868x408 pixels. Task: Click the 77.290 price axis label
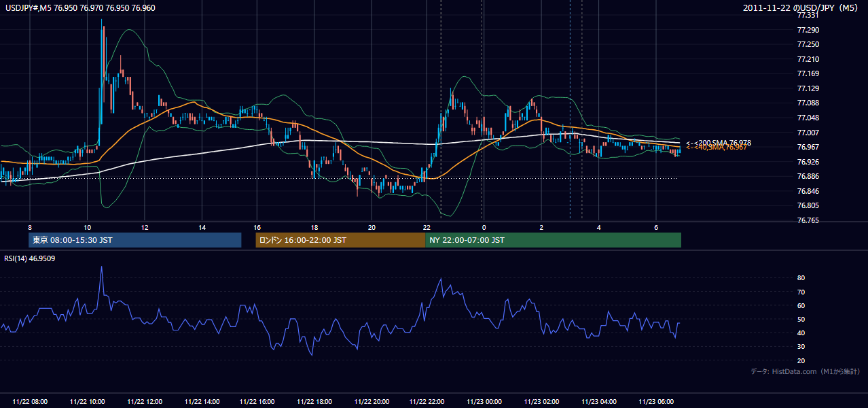808,31
